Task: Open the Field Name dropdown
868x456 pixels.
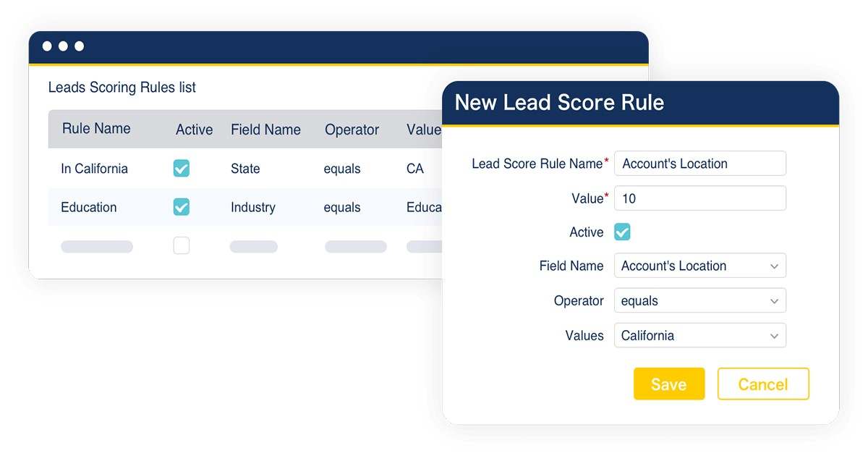Action: click(699, 266)
